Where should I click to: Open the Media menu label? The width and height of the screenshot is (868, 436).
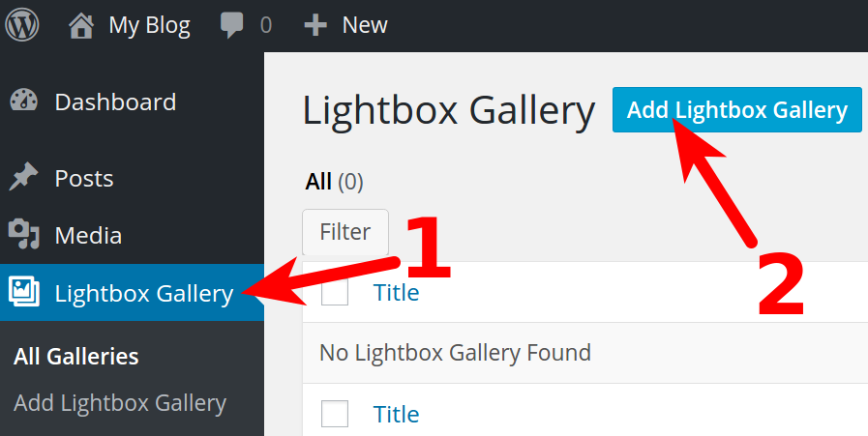[x=88, y=235]
